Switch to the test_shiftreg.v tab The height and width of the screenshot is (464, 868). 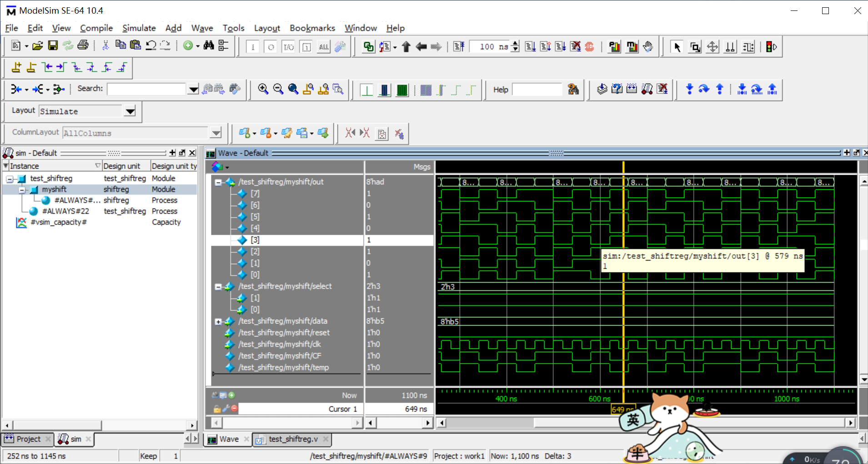(293, 439)
